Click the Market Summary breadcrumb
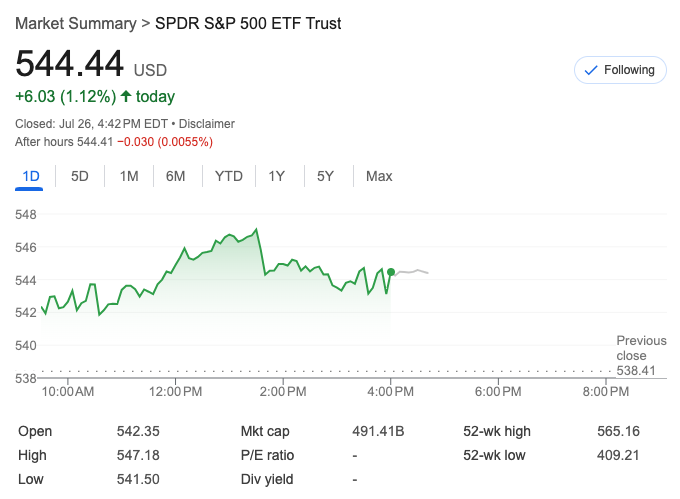 click(x=76, y=23)
